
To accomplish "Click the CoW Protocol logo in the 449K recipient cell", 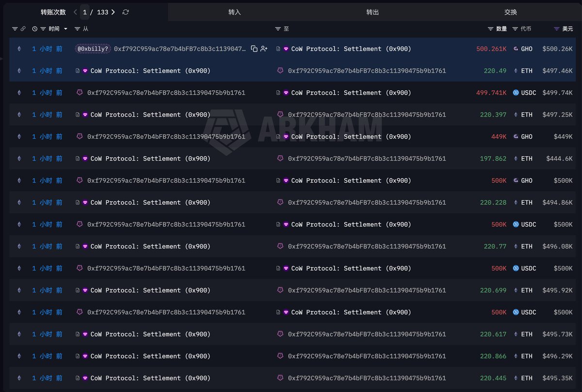I will coord(286,137).
